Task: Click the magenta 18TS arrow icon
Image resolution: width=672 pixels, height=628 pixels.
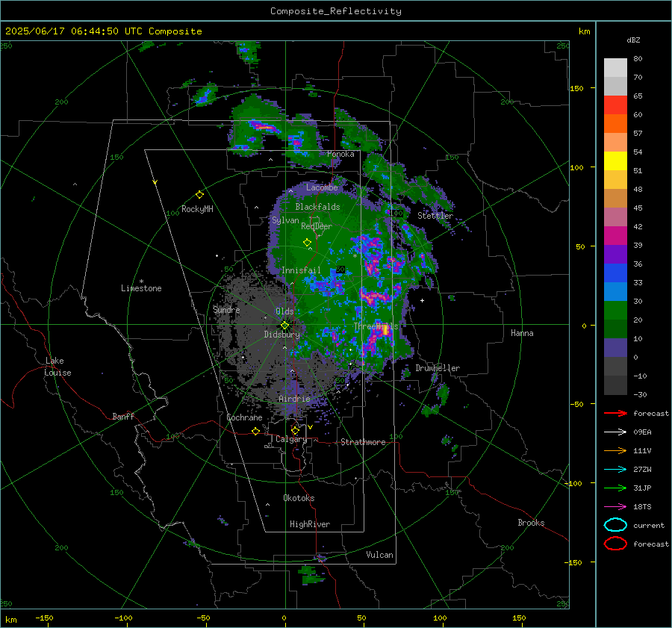Action: coord(615,507)
